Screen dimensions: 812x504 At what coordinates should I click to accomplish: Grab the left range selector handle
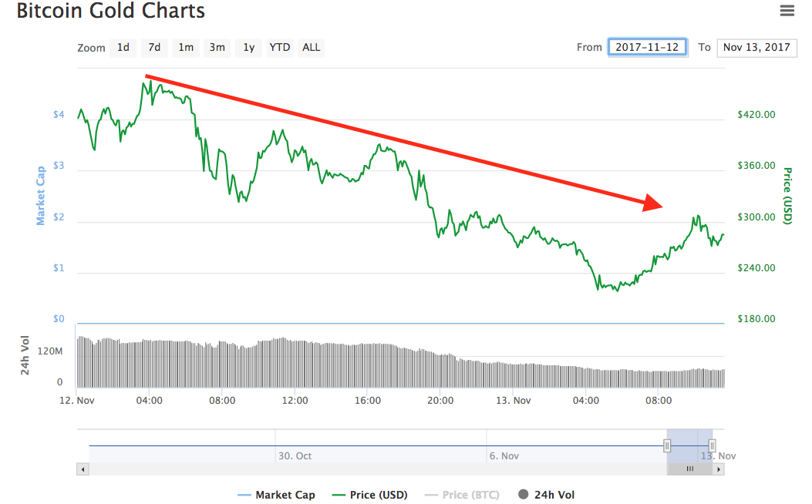click(667, 445)
